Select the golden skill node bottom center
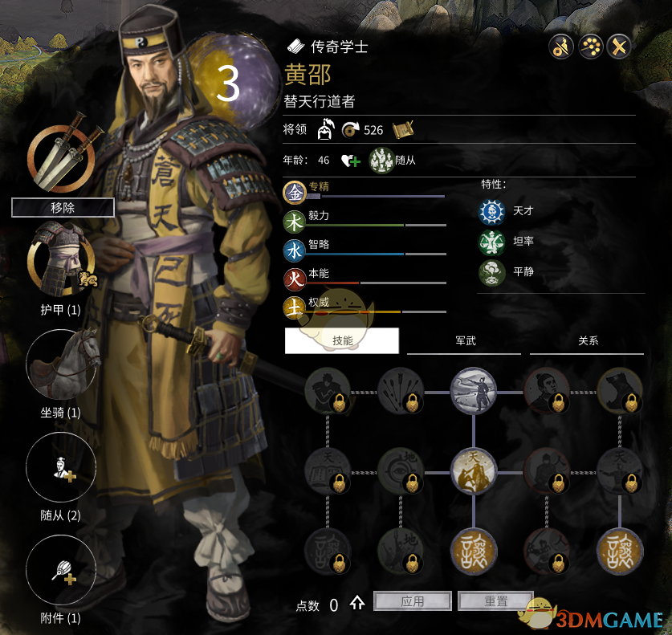 (x=474, y=552)
